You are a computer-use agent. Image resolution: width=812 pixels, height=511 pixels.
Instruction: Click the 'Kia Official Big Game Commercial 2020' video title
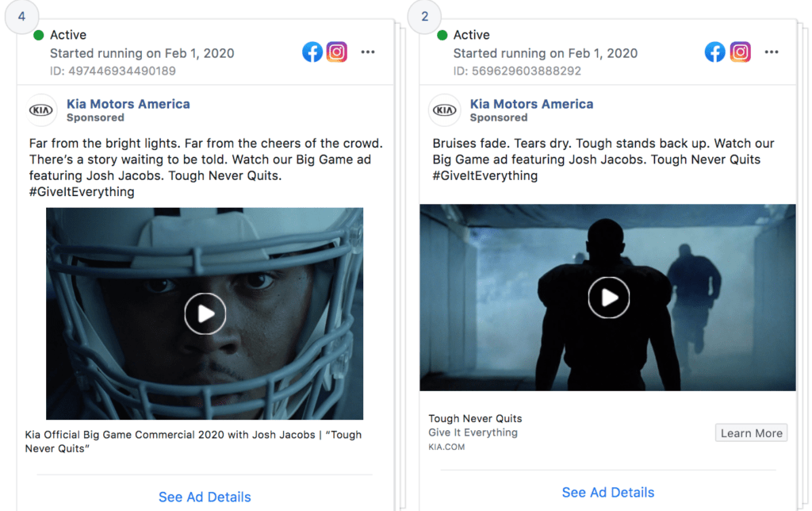click(x=193, y=441)
